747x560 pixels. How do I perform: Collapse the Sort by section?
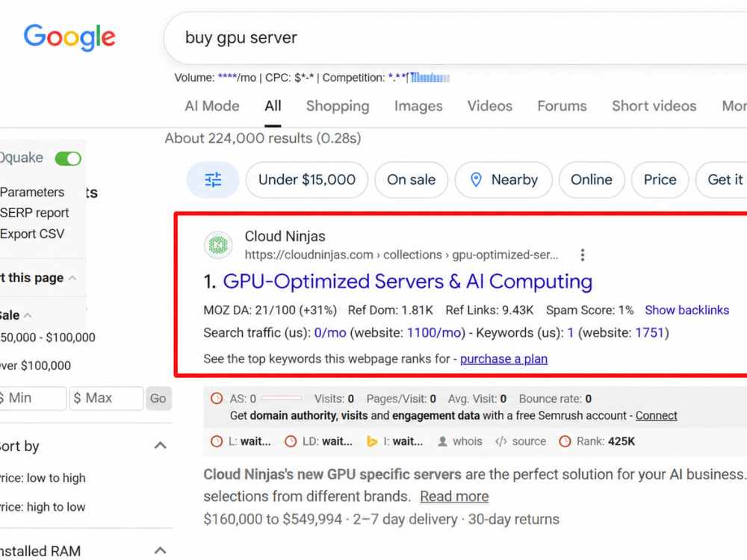(161, 446)
